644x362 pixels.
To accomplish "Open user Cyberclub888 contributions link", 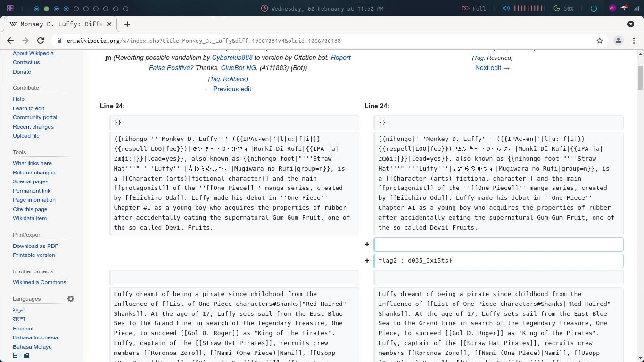I will click(232, 58).
